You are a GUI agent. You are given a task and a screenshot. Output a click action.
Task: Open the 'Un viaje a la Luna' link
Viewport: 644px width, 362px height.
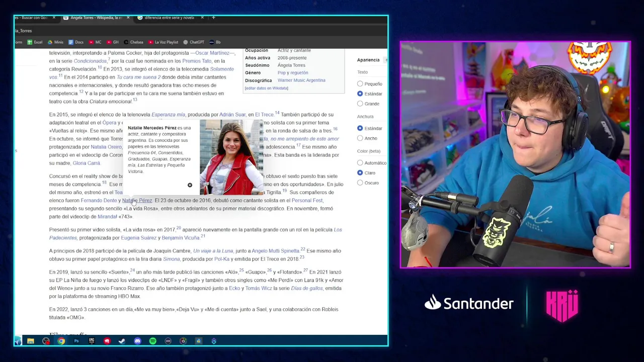[213, 251]
